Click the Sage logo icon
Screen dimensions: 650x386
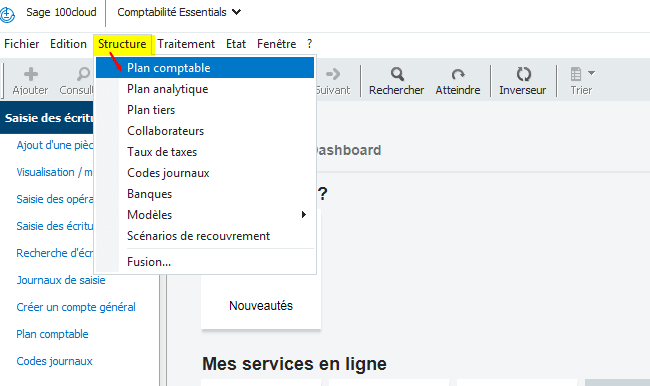click(7, 14)
